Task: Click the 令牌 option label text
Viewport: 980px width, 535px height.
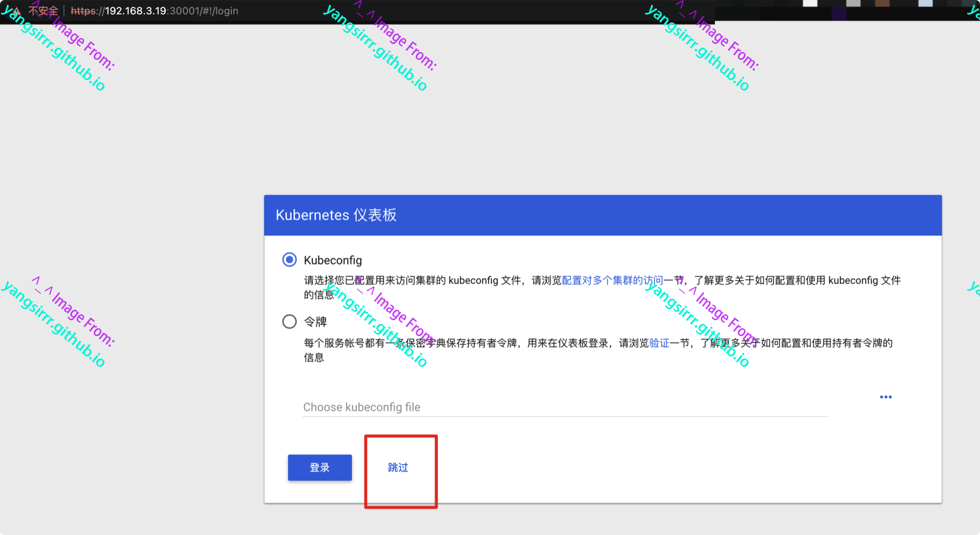Action: (x=316, y=322)
